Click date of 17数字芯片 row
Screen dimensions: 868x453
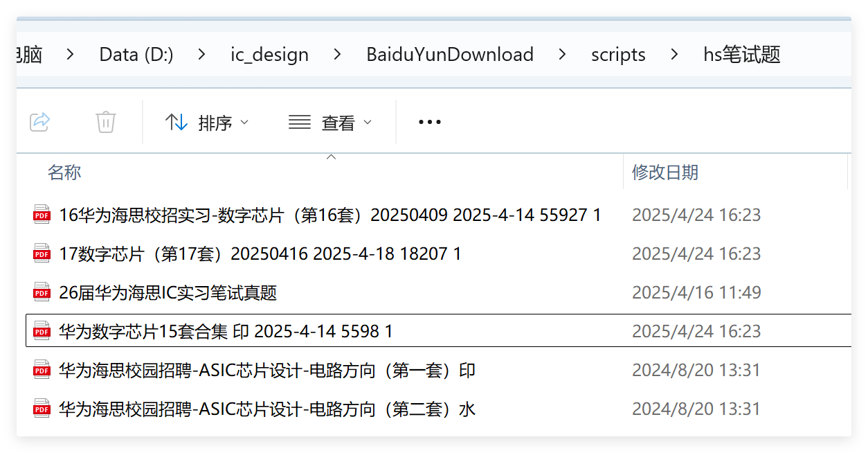coord(696,254)
